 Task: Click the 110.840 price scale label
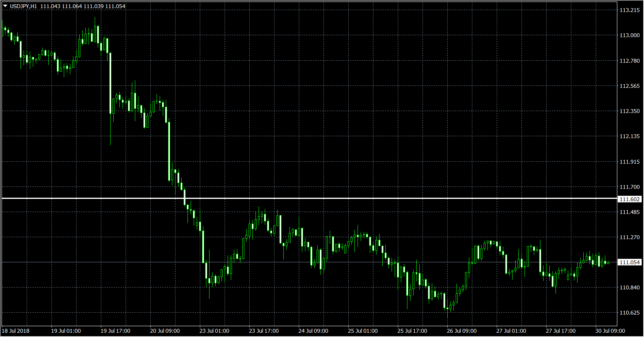[x=629, y=287]
